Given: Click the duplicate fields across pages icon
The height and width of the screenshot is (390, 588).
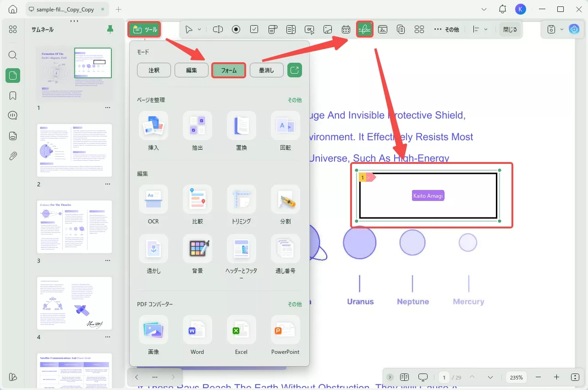Looking at the screenshot, I should click(401, 29).
